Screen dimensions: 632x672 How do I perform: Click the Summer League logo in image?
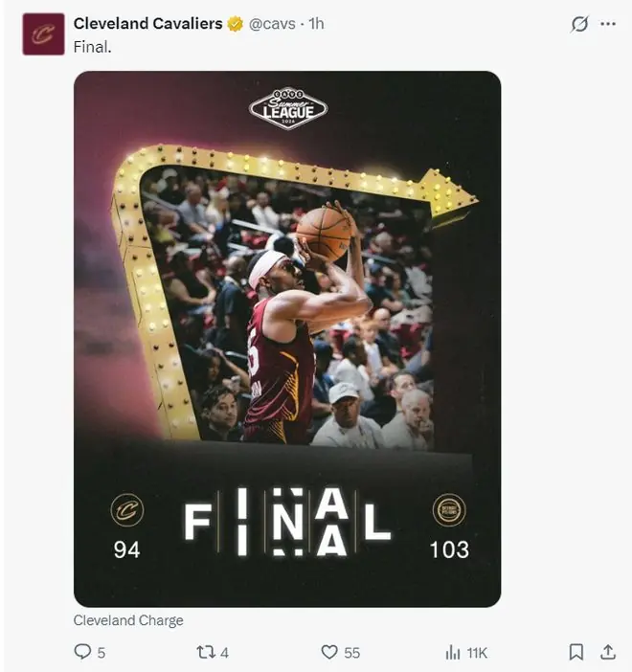tap(288, 109)
